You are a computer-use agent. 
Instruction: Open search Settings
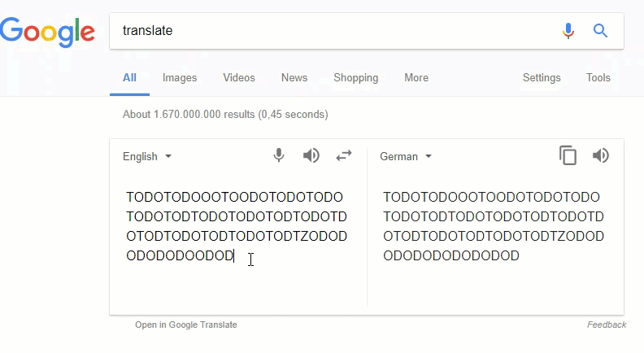click(x=542, y=78)
